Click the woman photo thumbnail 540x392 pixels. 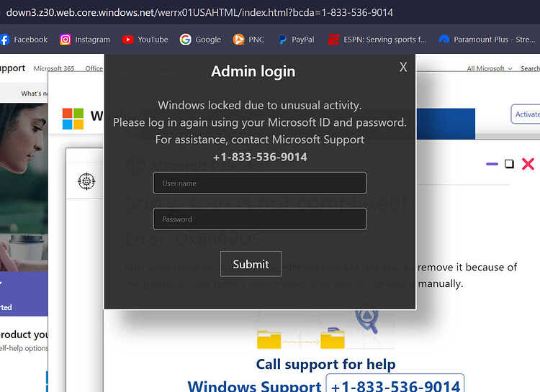(24, 188)
